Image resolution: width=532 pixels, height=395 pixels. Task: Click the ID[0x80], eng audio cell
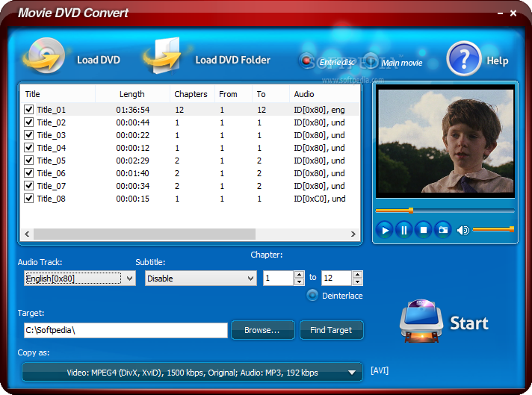pyautogui.click(x=319, y=110)
